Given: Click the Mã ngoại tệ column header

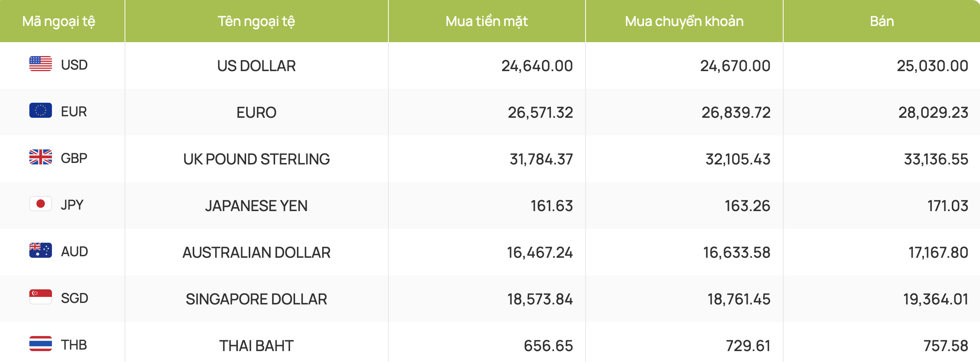Looking at the screenshot, I should point(59,21).
